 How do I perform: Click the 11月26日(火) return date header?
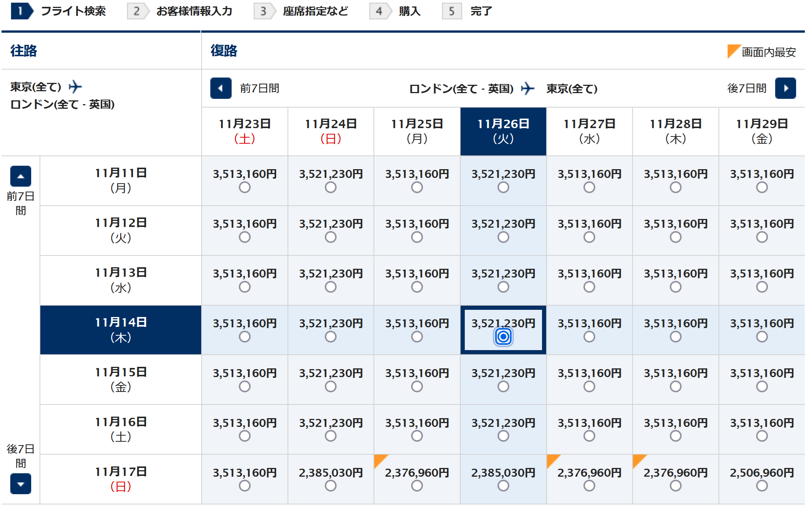click(x=503, y=131)
